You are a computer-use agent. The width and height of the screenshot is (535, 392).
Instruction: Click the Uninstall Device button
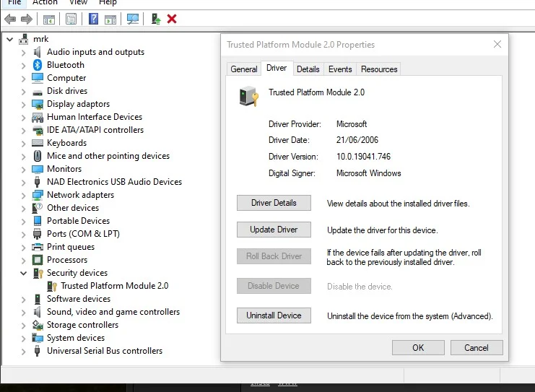[274, 315]
